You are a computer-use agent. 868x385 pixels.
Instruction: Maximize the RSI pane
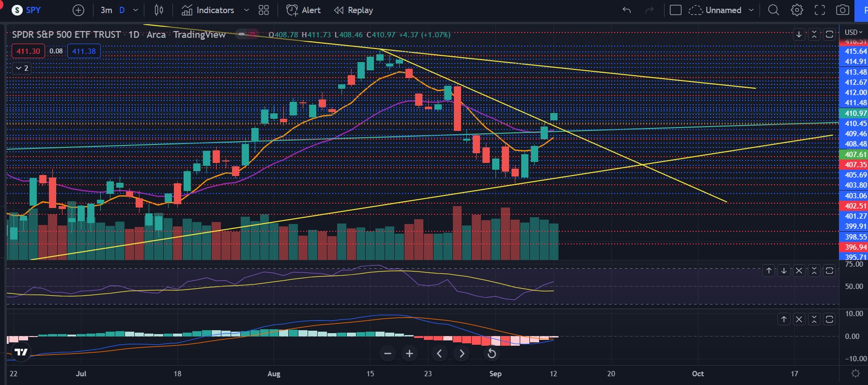coord(829,271)
